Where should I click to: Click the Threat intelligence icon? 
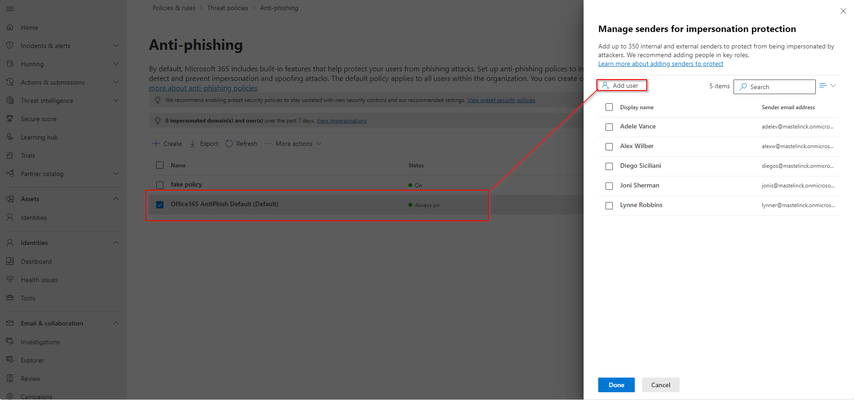click(x=9, y=100)
